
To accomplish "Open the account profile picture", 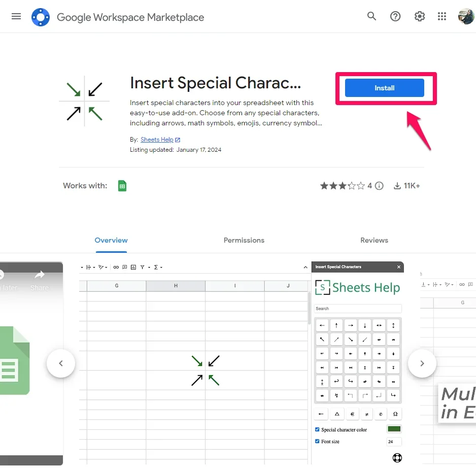I will click(466, 16).
